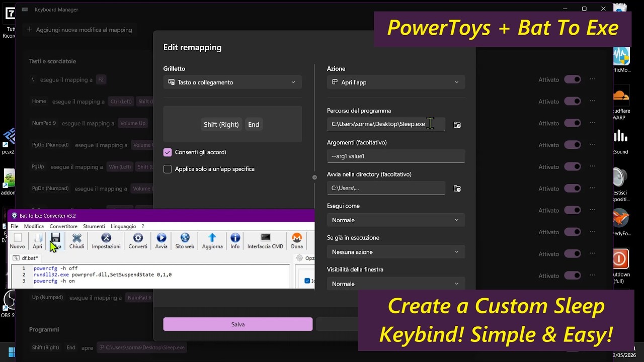Screen dimensions: 644x362
Task: Open the Strumenti menu
Action: (94, 226)
